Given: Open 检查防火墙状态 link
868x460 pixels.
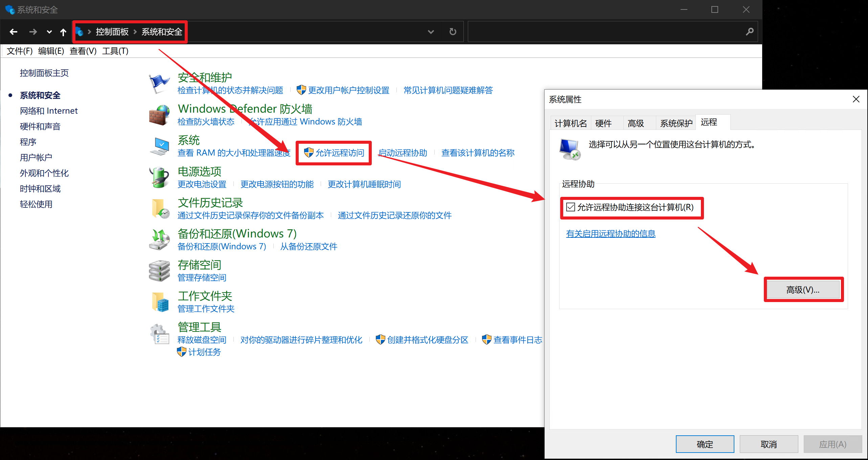Looking at the screenshot, I should pyautogui.click(x=206, y=122).
